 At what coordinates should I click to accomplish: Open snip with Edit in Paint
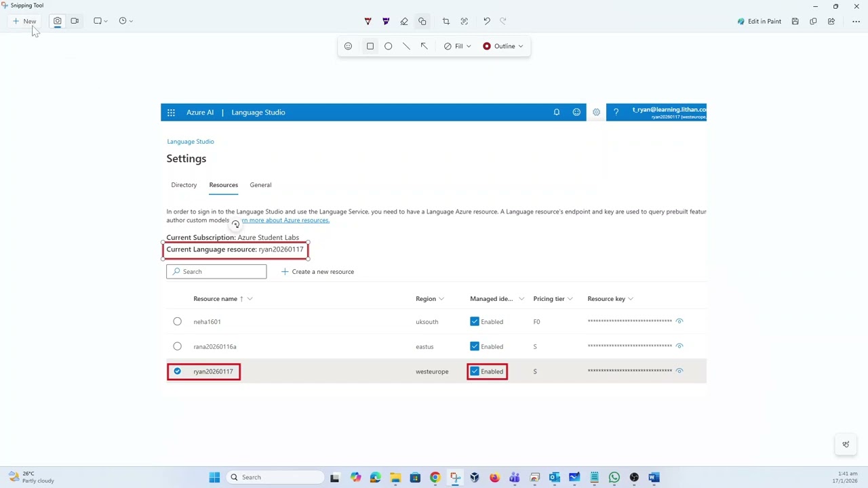pyautogui.click(x=759, y=21)
